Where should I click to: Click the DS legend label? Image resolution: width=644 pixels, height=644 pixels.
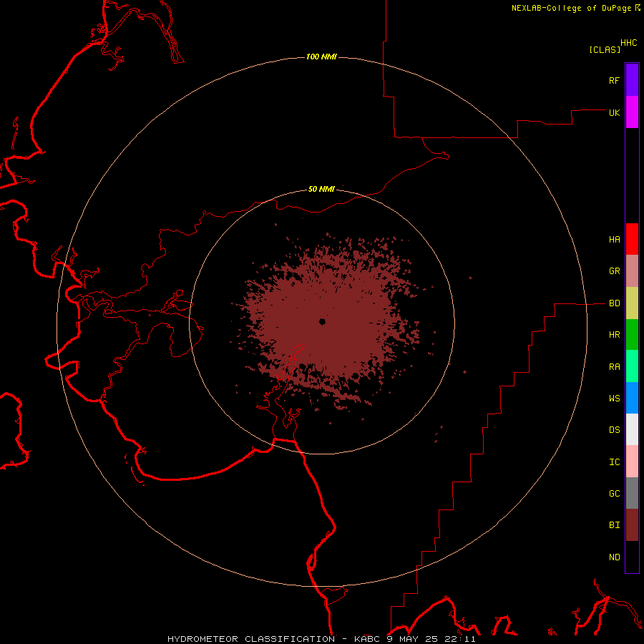pos(614,430)
